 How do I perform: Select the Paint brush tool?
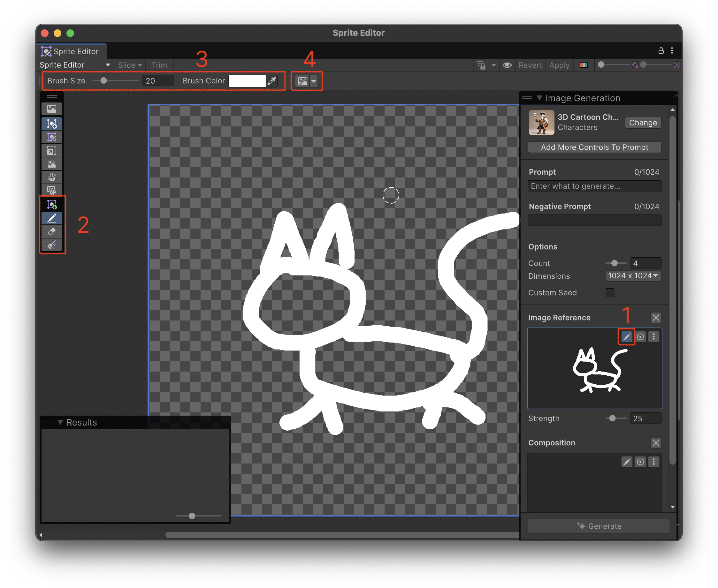pos(52,218)
